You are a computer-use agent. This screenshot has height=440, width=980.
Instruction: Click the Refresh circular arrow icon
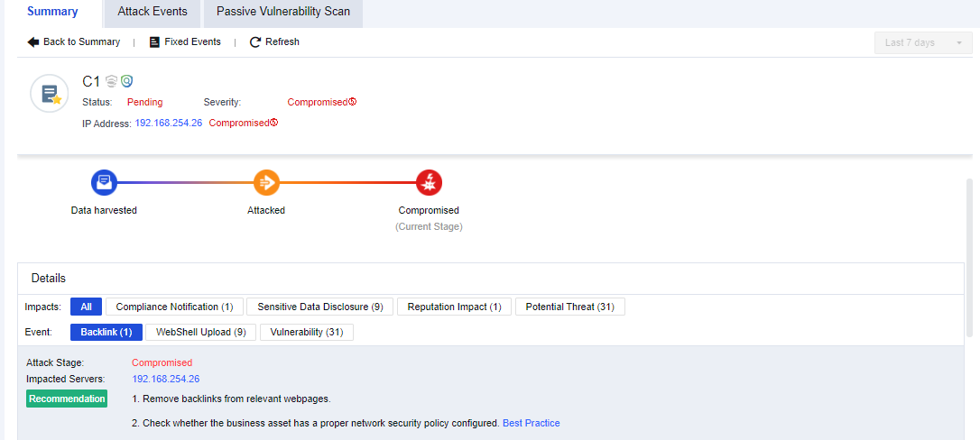coord(255,42)
